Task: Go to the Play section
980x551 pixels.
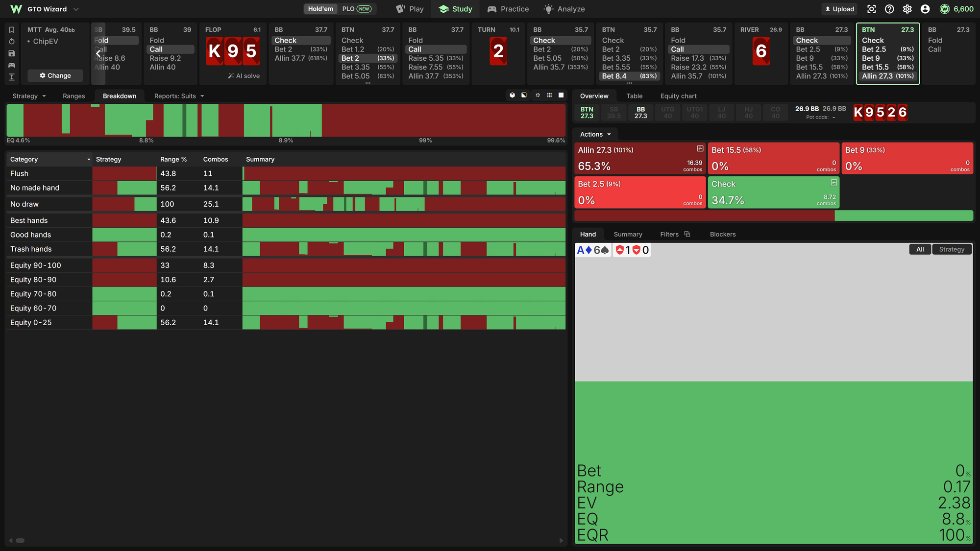Action: click(410, 9)
